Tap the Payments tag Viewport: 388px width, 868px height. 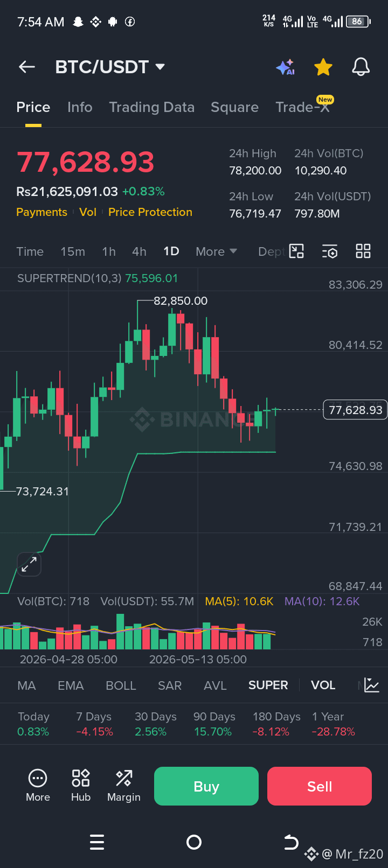pyautogui.click(x=41, y=212)
